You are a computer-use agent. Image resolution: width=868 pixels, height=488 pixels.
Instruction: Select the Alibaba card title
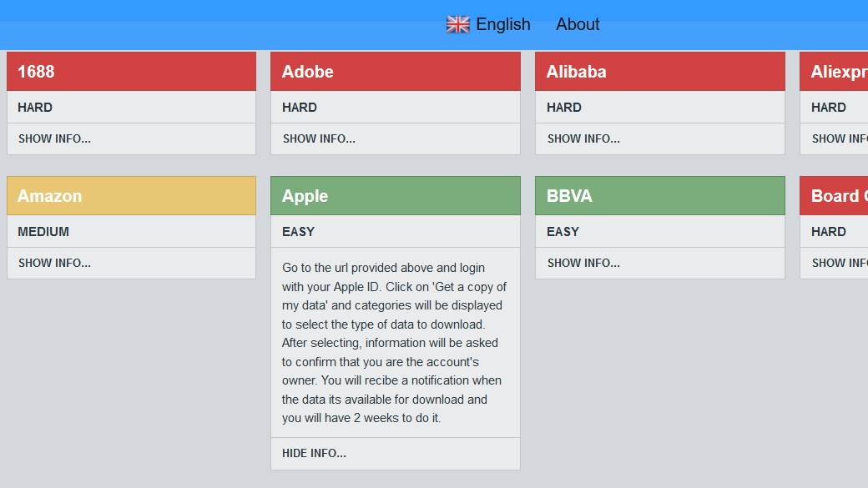pos(576,72)
